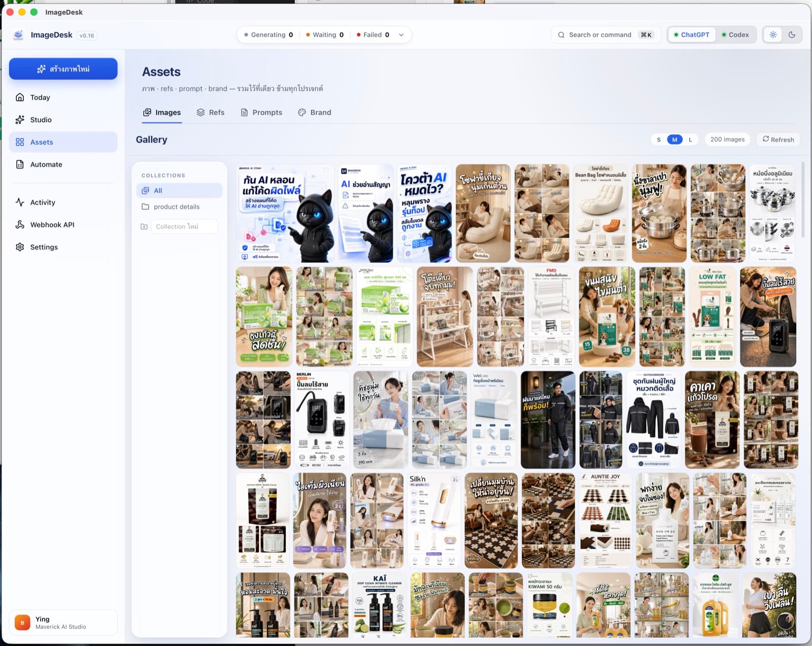The image size is (812, 646).
Task: Create a new image with the blue button
Action: point(63,69)
